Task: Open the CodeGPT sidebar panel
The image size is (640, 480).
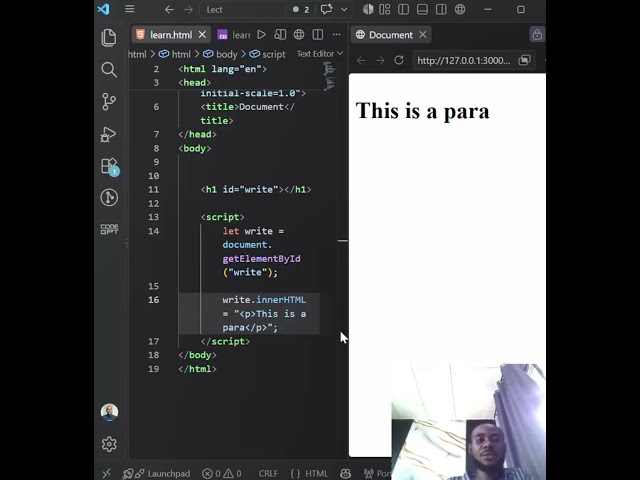Action: click(x=109, y=229)
